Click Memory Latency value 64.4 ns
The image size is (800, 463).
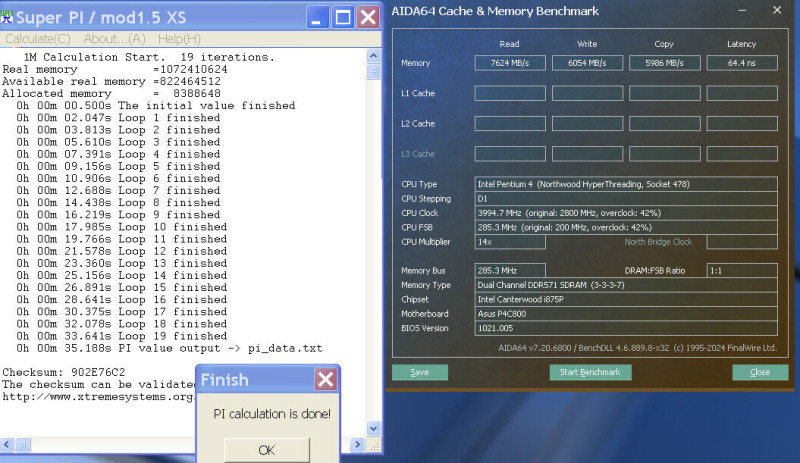(x=742, y=63)
